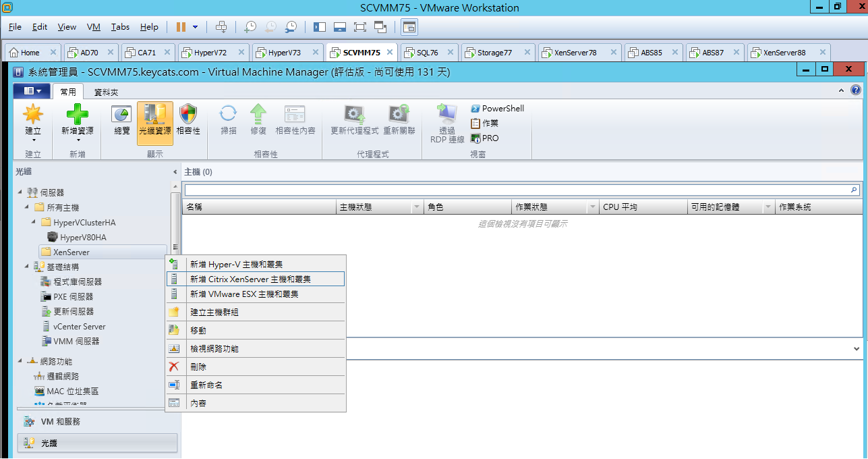
Task: Collapse the 光纖 navigation pane arrow
Action: click(175, 172)
